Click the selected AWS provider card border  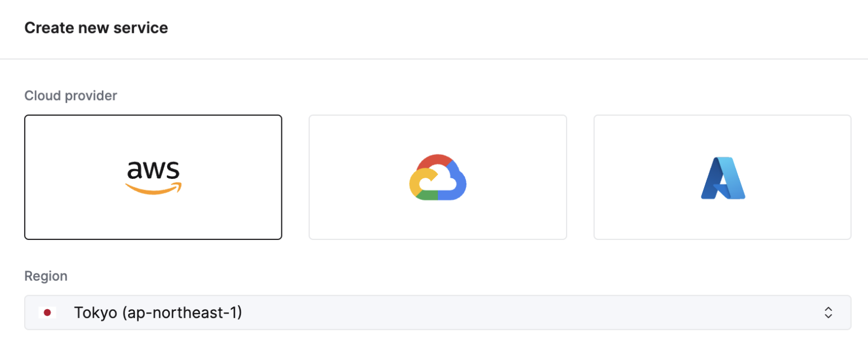[153, 116]
